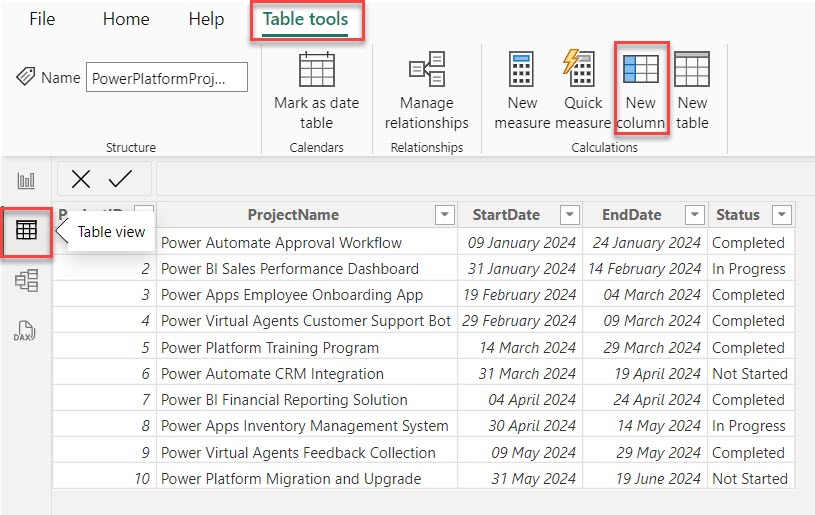815x515 pixels.
Task: Click StartDate cell 31 May 2024
Action: tap(520, 478)
